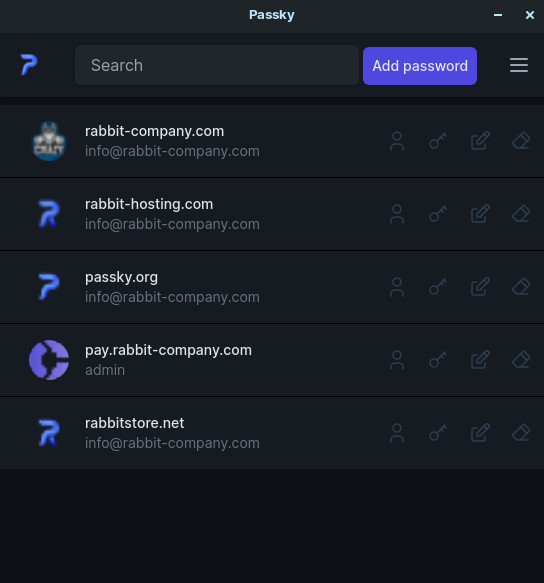
Task: Edit the rabbitstore.net password entry
Action: (x=480, y=432)
